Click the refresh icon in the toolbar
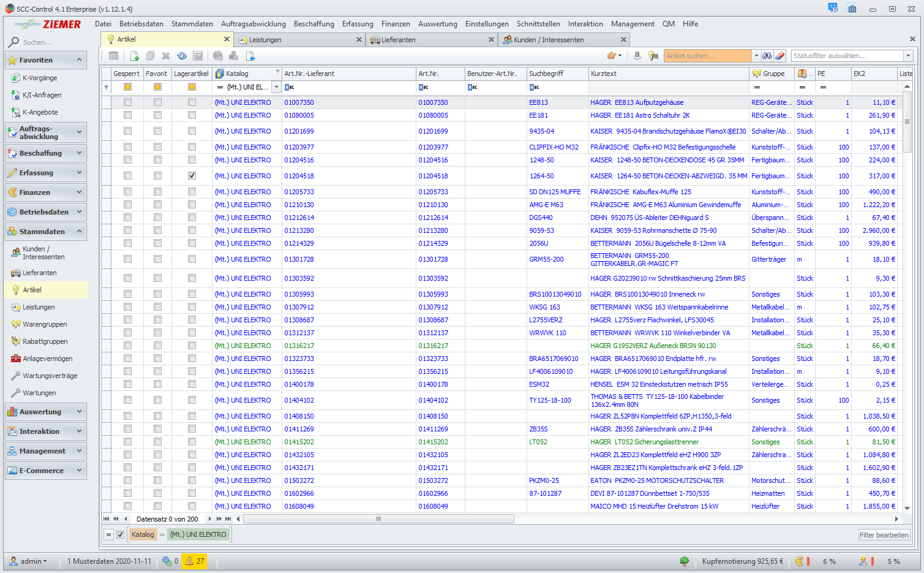 tap(182, 56)
